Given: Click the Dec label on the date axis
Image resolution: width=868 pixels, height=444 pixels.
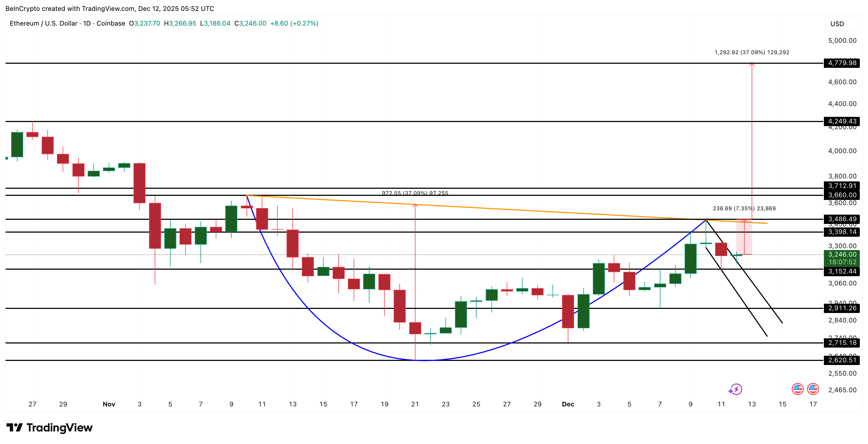Looking at the screenshot, I should tap(568, 404).
